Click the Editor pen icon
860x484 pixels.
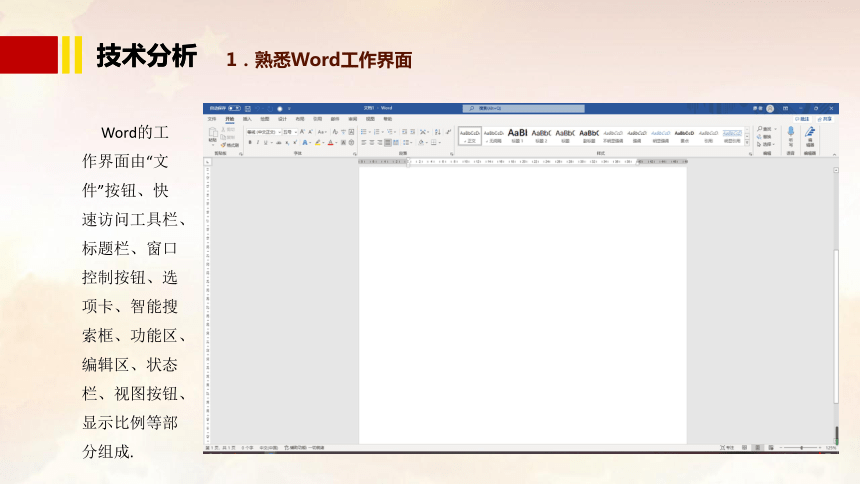coord(810,132)
